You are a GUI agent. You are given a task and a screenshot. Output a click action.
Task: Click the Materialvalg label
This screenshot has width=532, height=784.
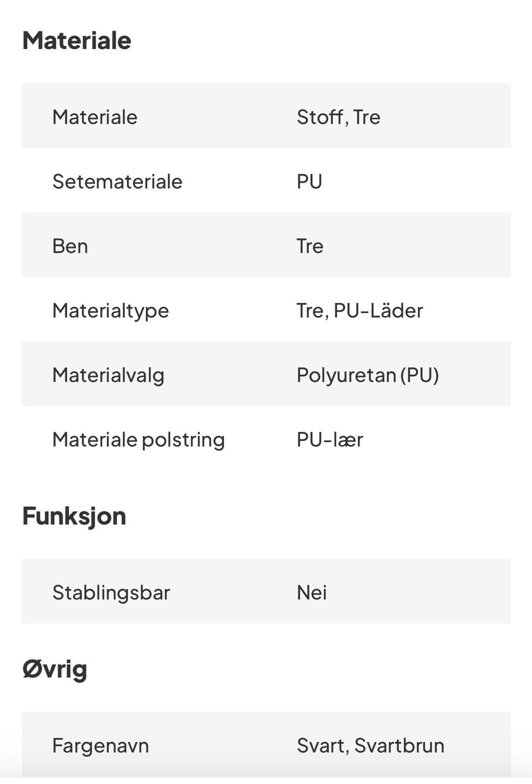tap(108, 376)
